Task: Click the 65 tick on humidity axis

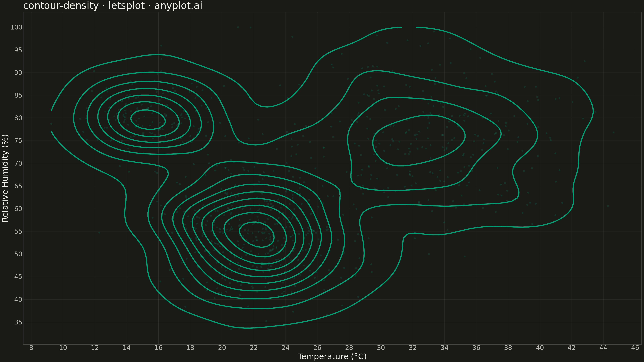Action: 18,186
